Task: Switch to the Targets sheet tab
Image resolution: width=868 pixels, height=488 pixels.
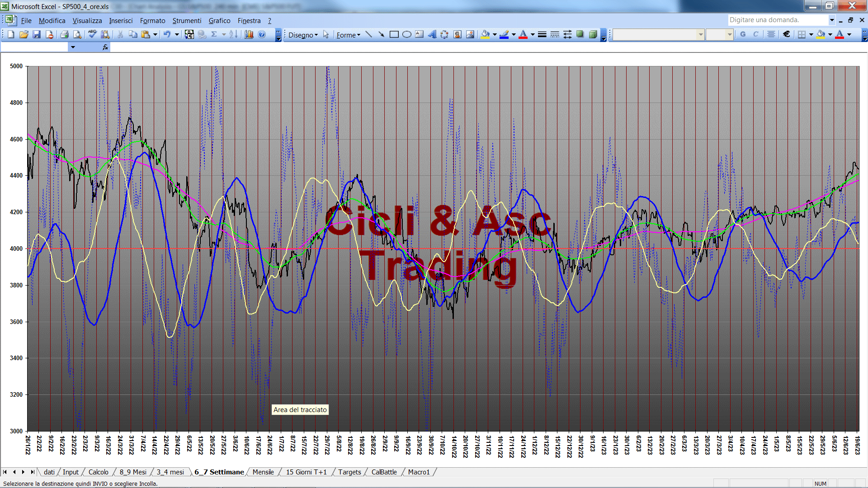Action: point(350,472)
